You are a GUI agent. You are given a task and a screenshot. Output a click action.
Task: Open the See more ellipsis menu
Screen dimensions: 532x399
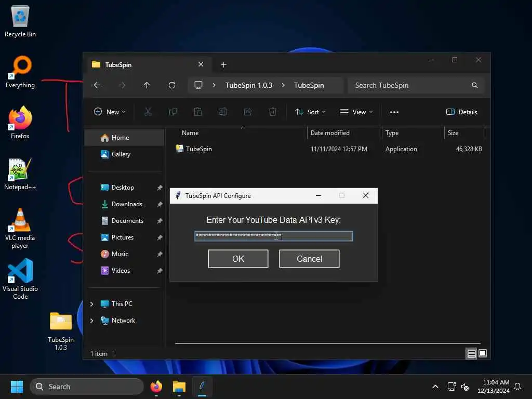(x=394, y=112)
